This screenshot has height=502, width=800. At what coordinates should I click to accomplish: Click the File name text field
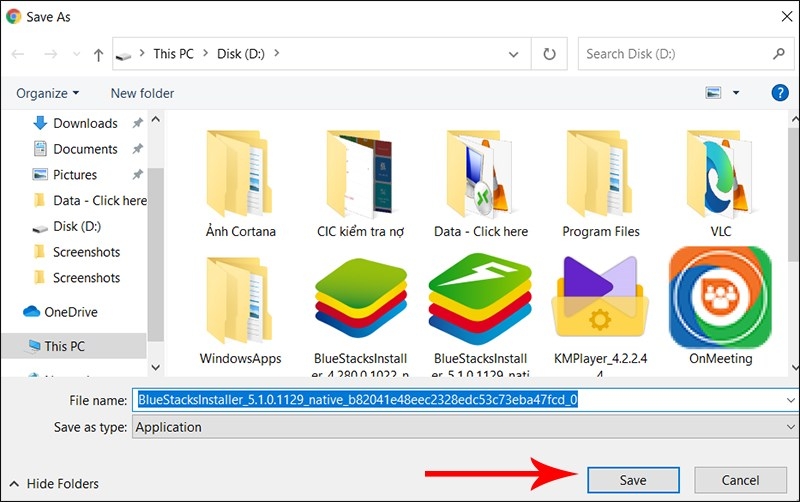pos(458,399)
